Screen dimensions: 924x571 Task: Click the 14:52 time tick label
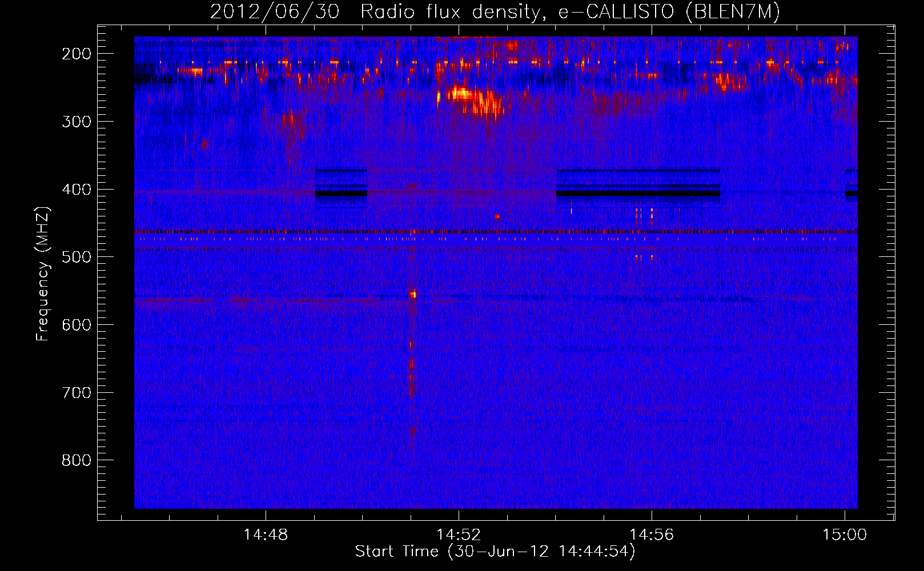tap(459, 535)
